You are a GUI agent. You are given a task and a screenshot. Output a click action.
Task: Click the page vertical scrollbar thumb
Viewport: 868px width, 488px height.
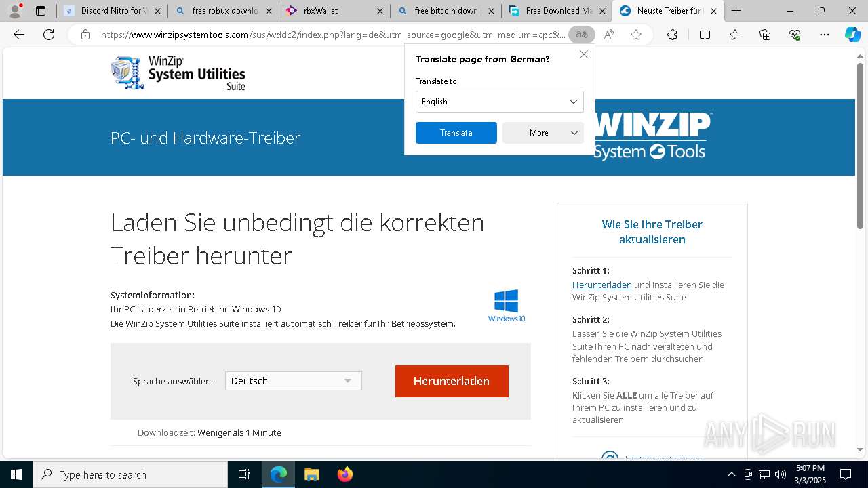point(861,146)
